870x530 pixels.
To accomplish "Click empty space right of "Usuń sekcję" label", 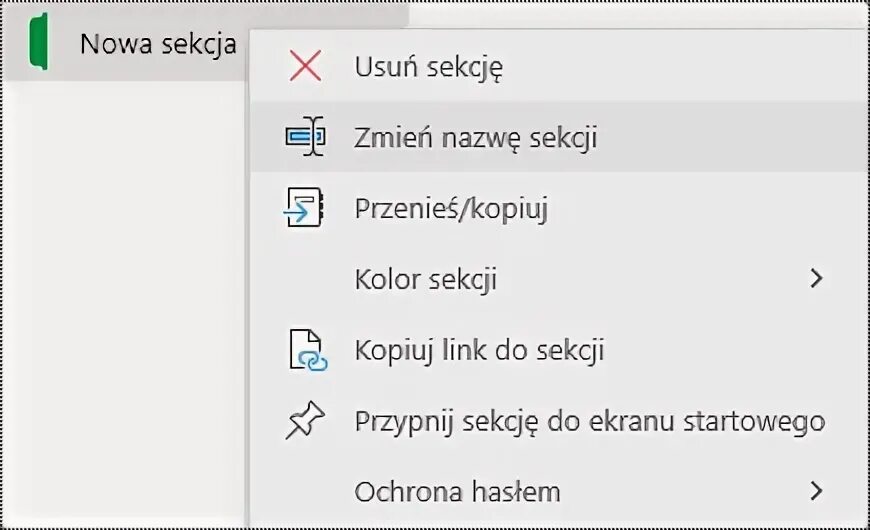I will (680, 67).
